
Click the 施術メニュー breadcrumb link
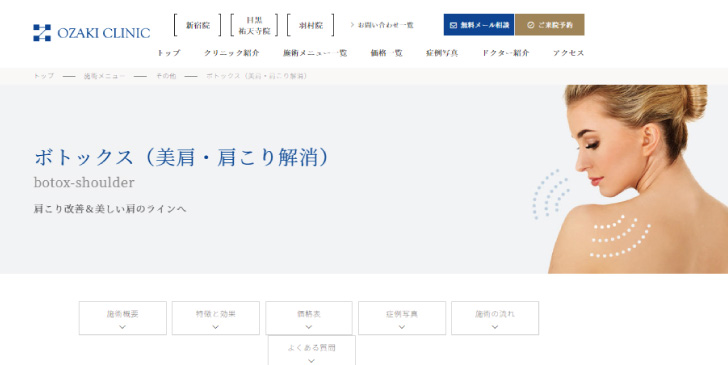[x=104, y=76]
